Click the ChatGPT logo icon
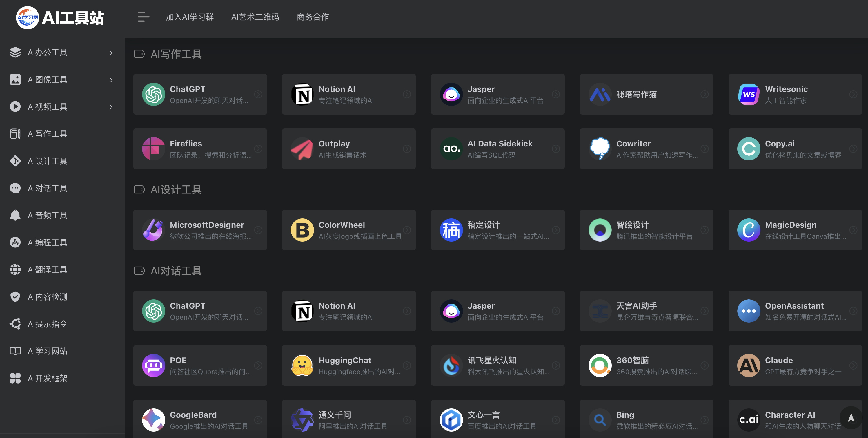This screenshot has height=438, width=868. pyautogui.click(x=153, y=94)
